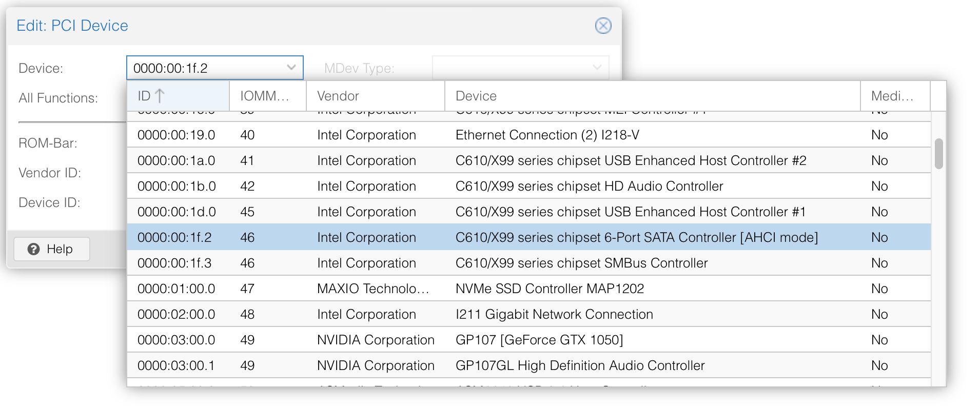Select the 6-Port SATA Controller row
The height and width of the screenshot is (411, 980).
click(x=636, y=237)
